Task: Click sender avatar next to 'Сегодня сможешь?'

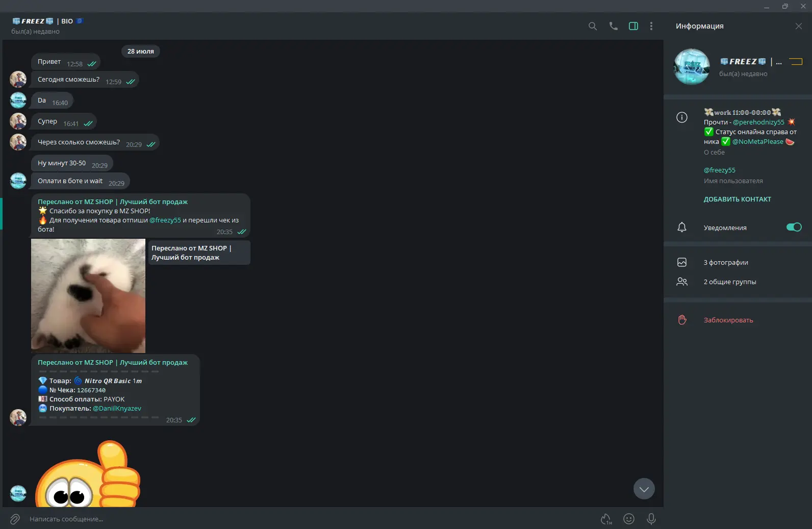Action: tap(18, 80)
